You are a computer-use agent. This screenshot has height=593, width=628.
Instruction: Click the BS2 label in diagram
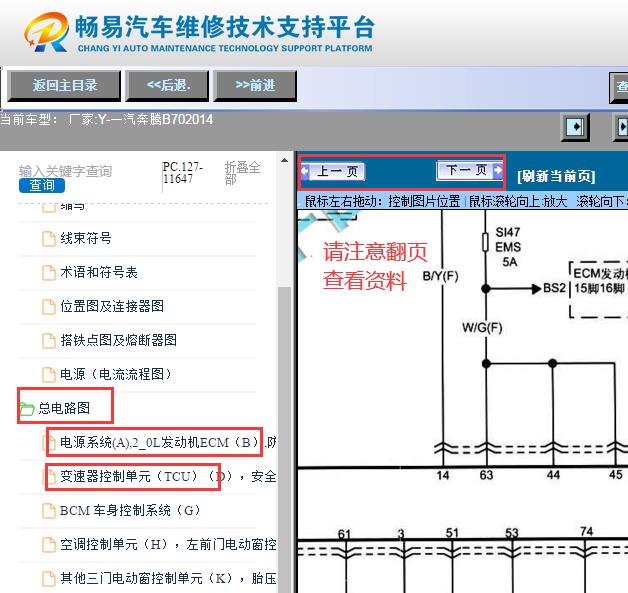(554, 288)
